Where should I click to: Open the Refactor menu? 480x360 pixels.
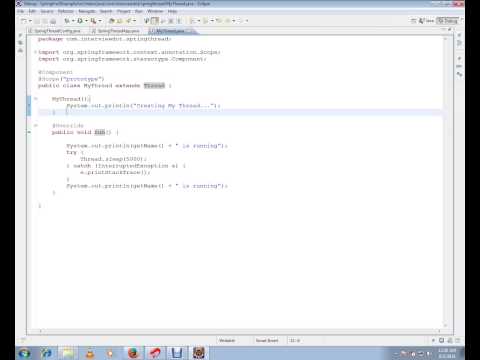[x=66, y=11]
